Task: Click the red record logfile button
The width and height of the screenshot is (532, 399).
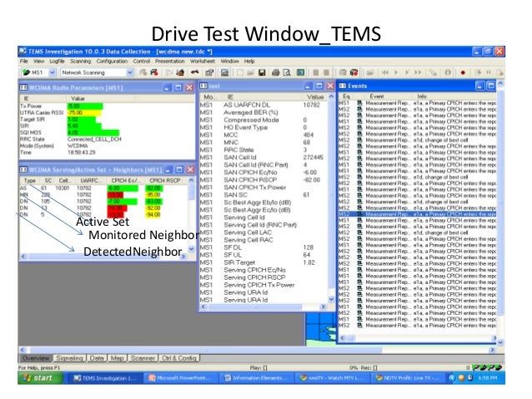Action: (x=463, y=72)
